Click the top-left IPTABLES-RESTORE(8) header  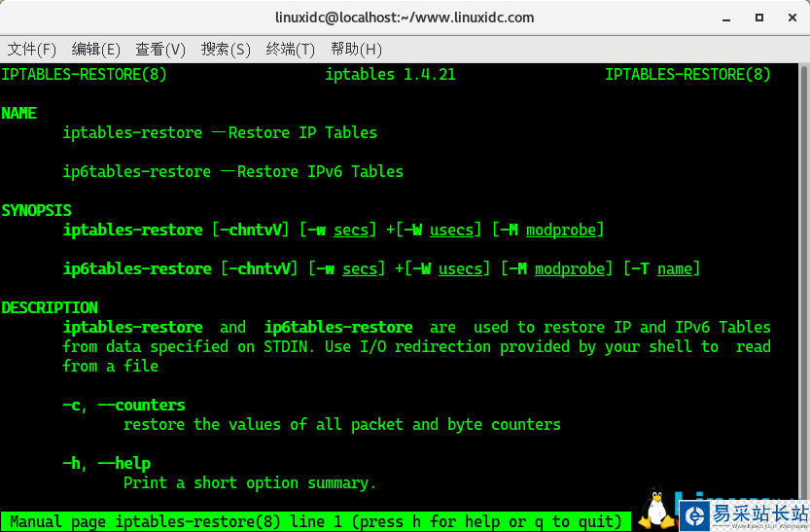pos(84,74)
